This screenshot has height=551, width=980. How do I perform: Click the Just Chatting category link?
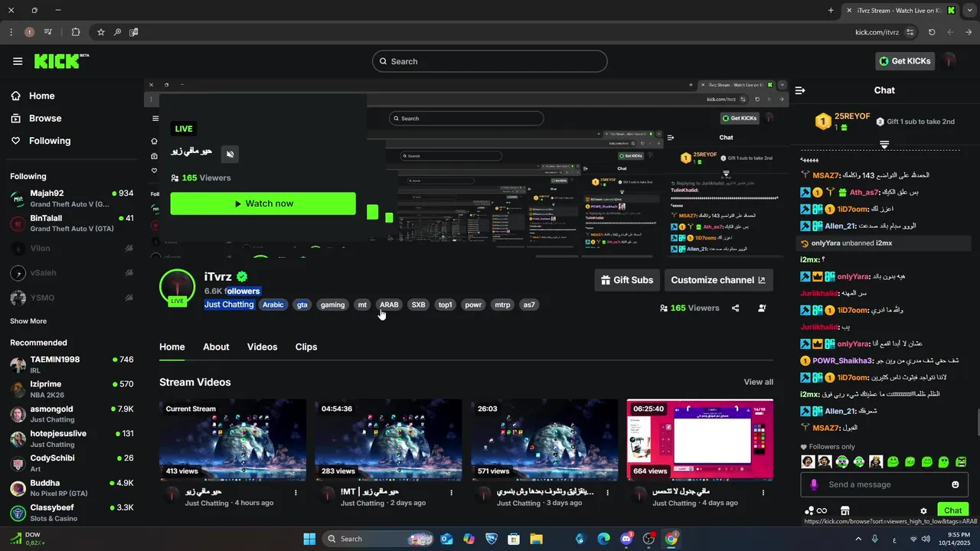click(x=229, y=305)
